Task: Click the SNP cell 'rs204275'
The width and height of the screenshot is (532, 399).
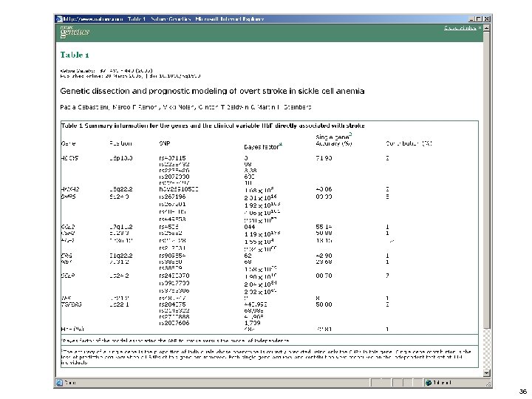Action: pyautogui.click(x=172, y=304)
